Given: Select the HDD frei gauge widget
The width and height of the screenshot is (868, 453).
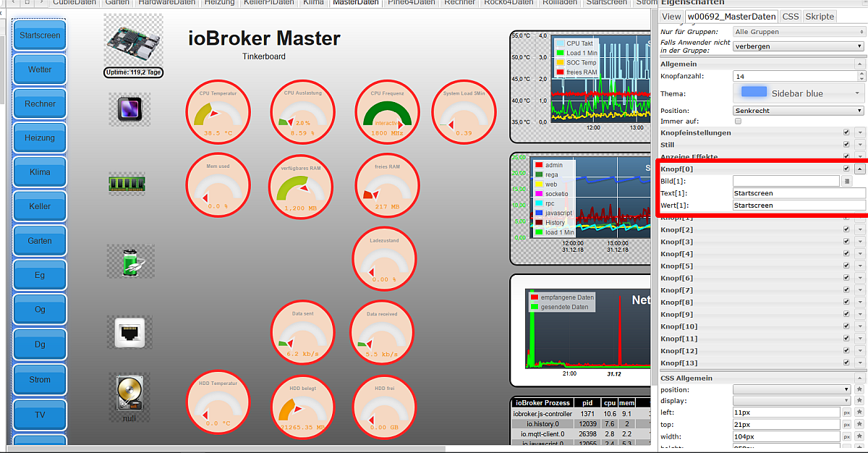Looking at the screenshot, I should pos(386,408).
